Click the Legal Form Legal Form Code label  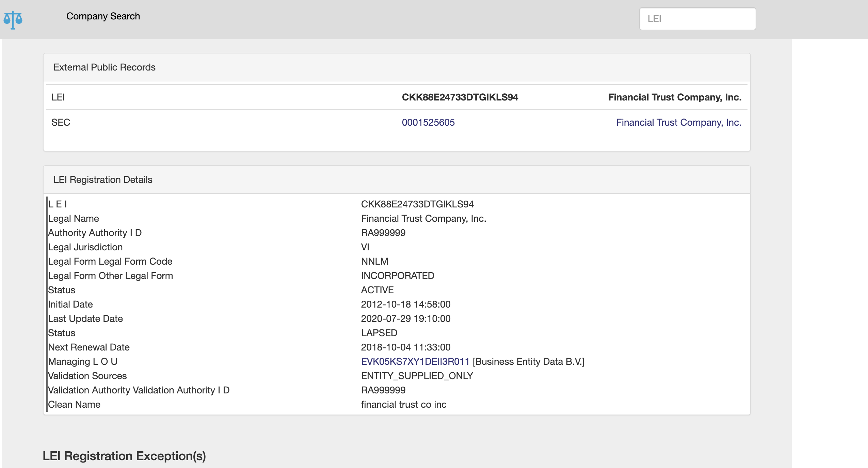tap(110, 261)
